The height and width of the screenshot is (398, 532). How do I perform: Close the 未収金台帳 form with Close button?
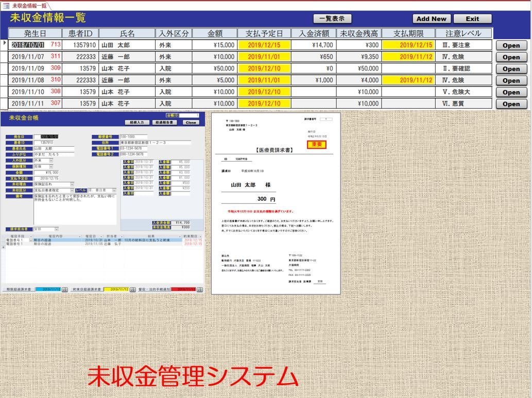point(191,123)
